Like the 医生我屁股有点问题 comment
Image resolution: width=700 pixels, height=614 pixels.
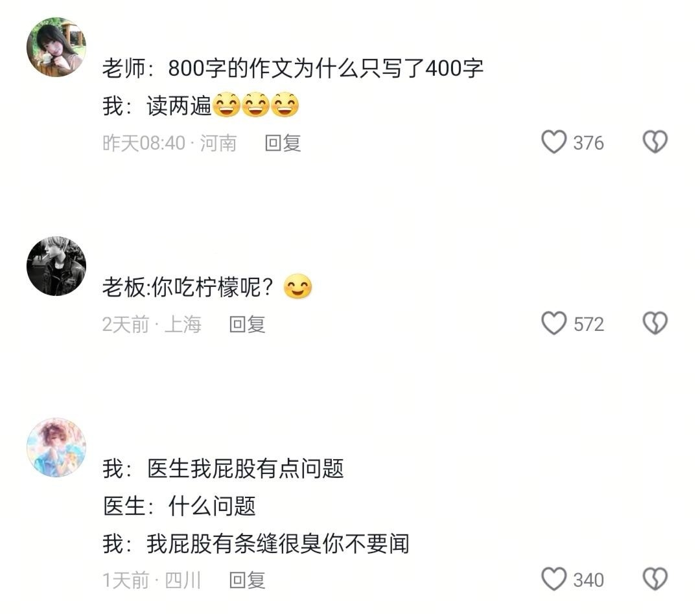554,579
